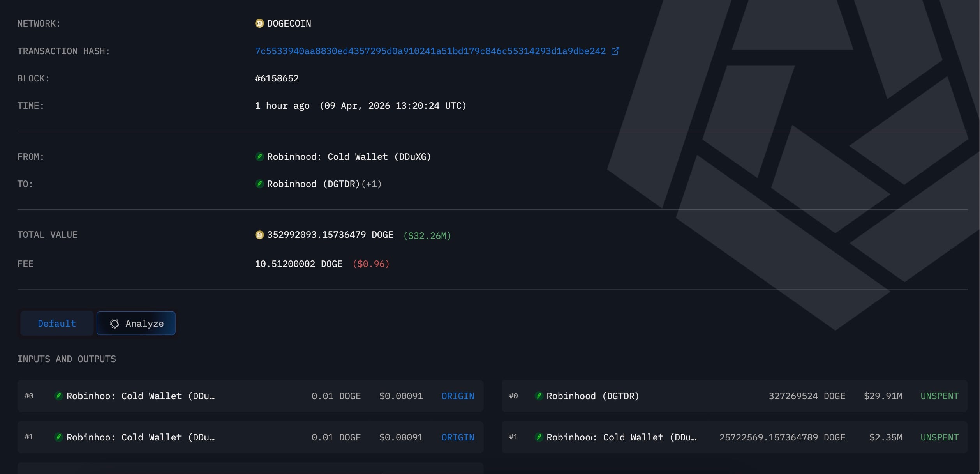The height and width of the screenshot is (474, 980).
Task: Switch to the Default tab
Action: coord(56,323)
